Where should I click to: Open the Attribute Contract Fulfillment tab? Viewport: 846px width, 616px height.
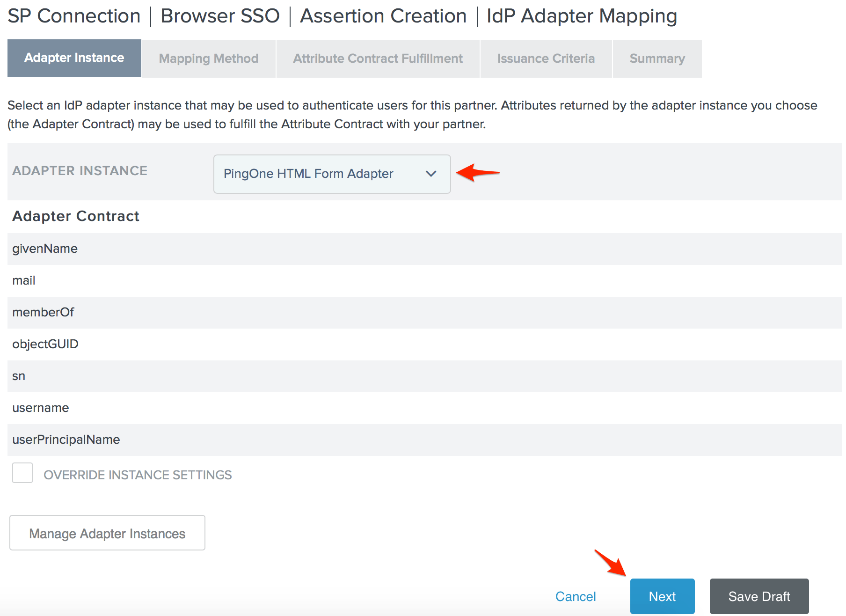click(x=378, y=59)
